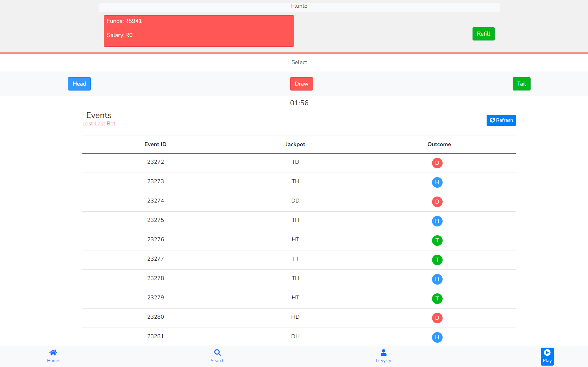Select the Tail betting option
The height and width of the screenshot is (367, 588).
point(521,84)
